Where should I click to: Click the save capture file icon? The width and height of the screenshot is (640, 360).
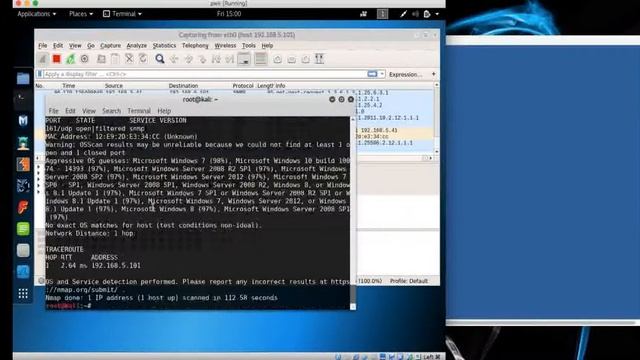[115, 59]
